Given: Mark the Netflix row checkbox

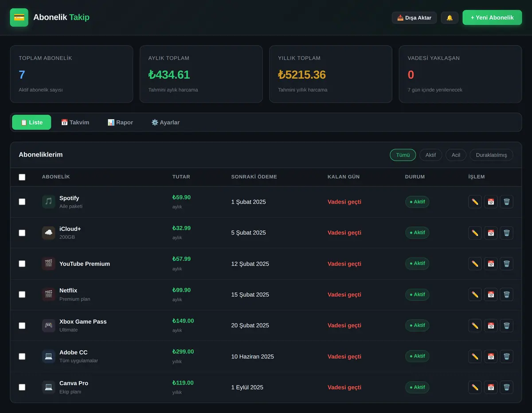Looking at the screenshot, I should click(x=22, y=295).
